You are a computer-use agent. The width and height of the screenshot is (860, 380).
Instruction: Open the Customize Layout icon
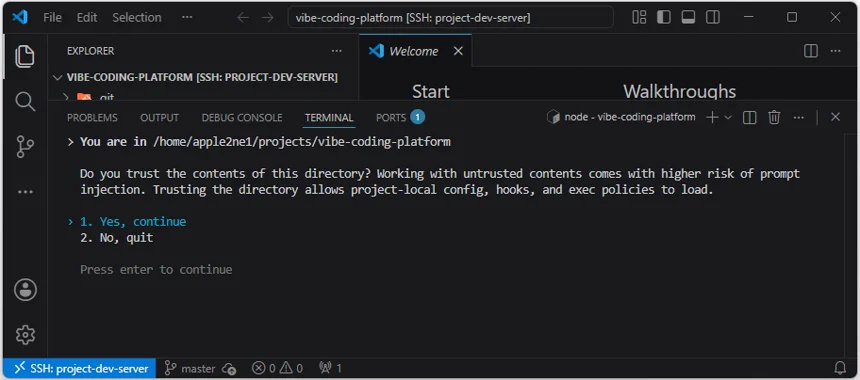(x=639, y=18)
